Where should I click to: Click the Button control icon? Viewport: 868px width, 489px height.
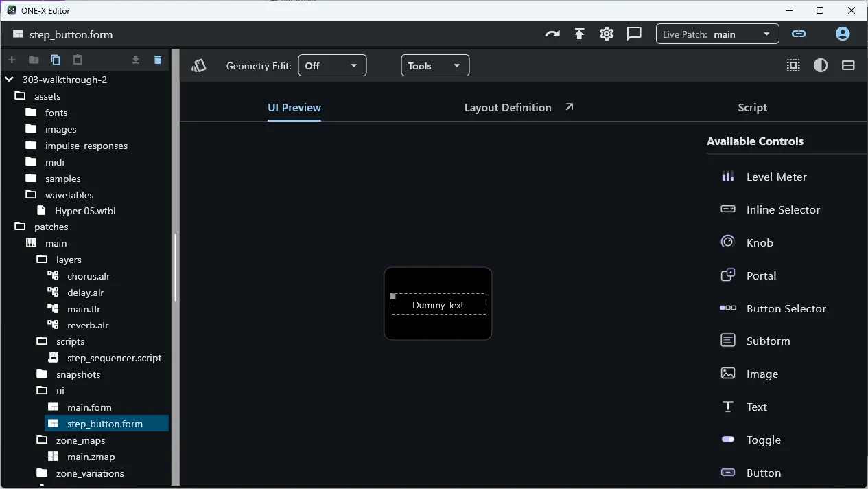(x=728, y=473)
